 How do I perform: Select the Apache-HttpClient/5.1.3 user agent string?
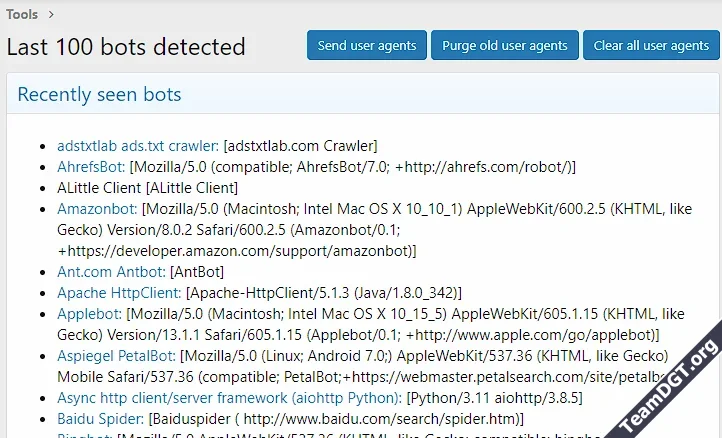tap(324, 293)
